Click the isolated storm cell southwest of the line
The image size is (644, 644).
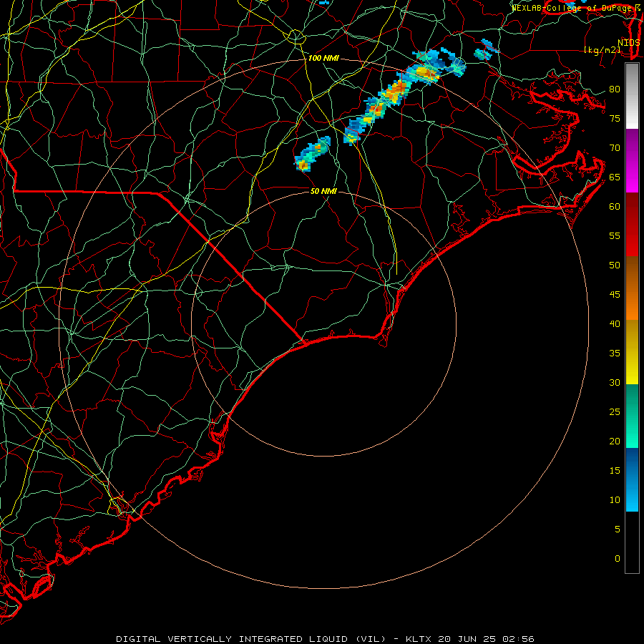312,154
